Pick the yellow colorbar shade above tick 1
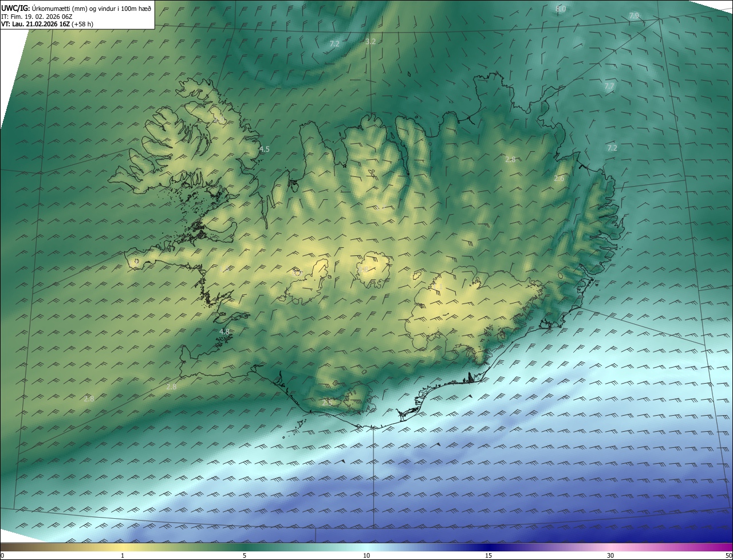Viewport: 733px width, 560px height. point(123,547)
